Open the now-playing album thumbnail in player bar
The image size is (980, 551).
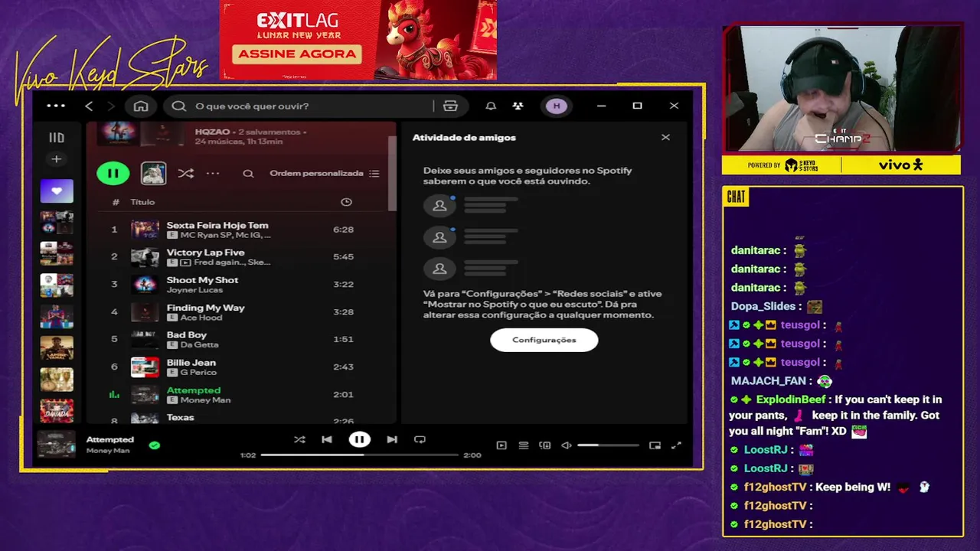pyautogui.click(x=57, y=445)
